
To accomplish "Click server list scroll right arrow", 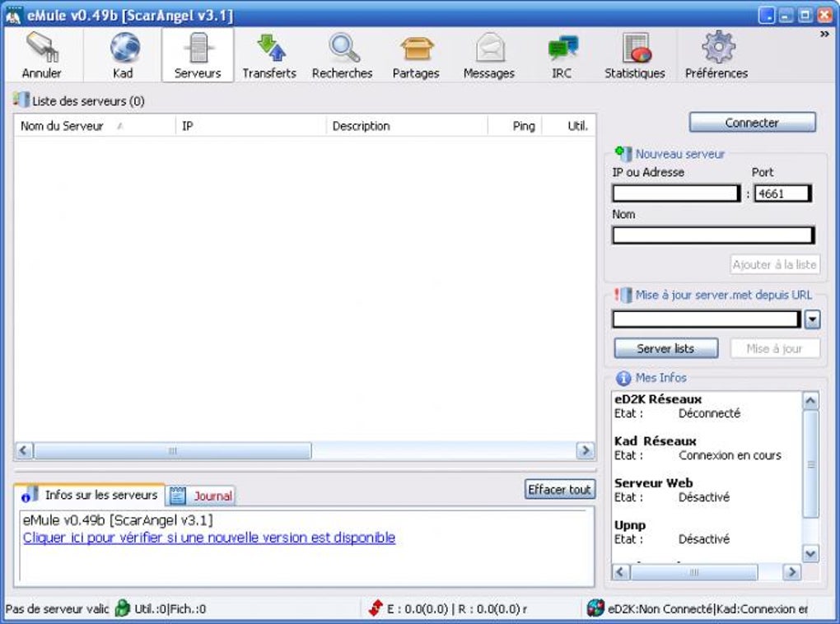I will (x=586, y=450).
